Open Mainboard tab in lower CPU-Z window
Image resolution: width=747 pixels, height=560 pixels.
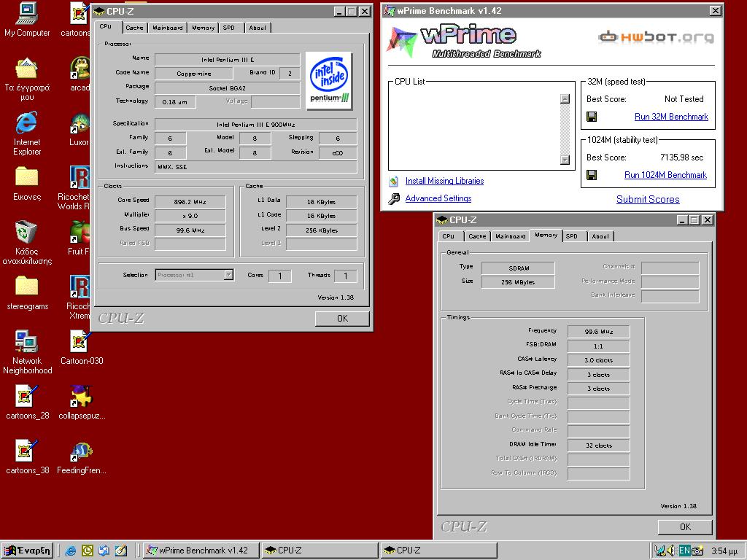tap(510, 236)
